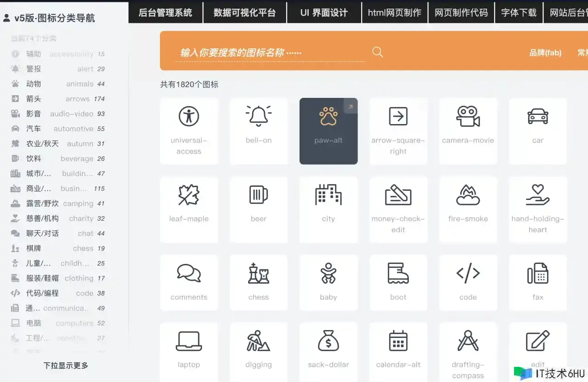Select the camera-movie icon card
This screenshot has height=382, width=588.
(x=468, y=131)
